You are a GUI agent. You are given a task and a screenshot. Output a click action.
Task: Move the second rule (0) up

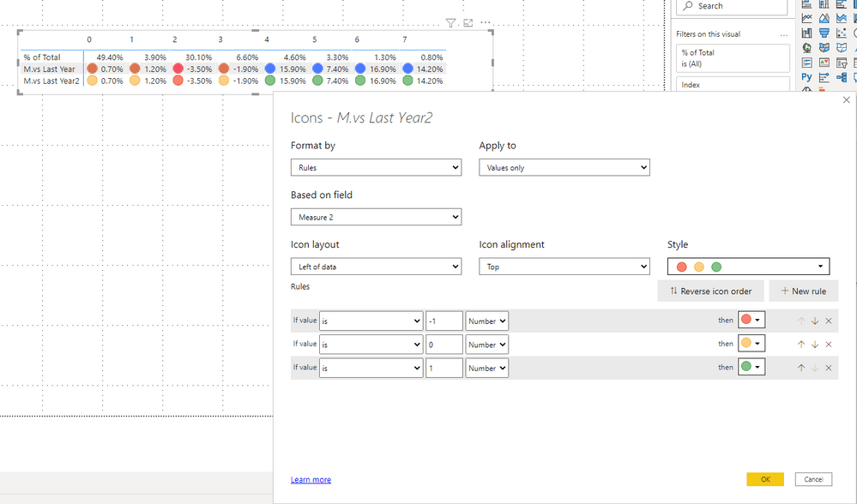pos(801,345)
